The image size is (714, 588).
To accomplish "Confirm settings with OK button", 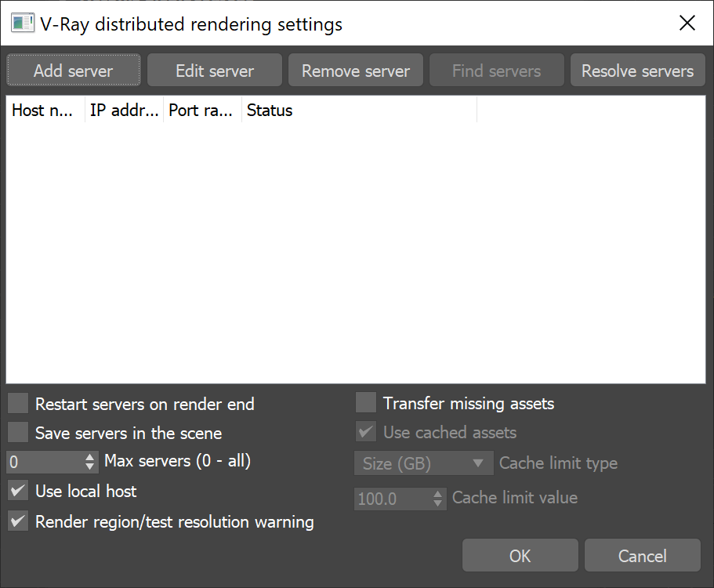I will point(520,556).
